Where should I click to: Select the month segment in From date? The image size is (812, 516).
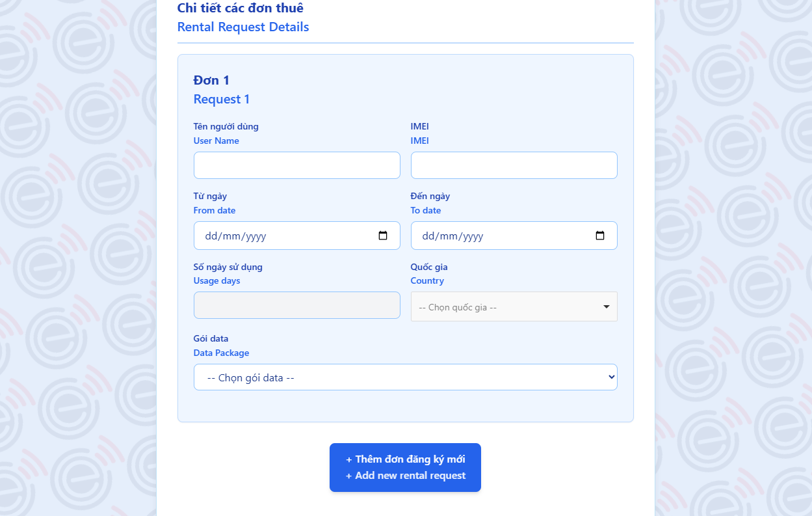point(231,236)
